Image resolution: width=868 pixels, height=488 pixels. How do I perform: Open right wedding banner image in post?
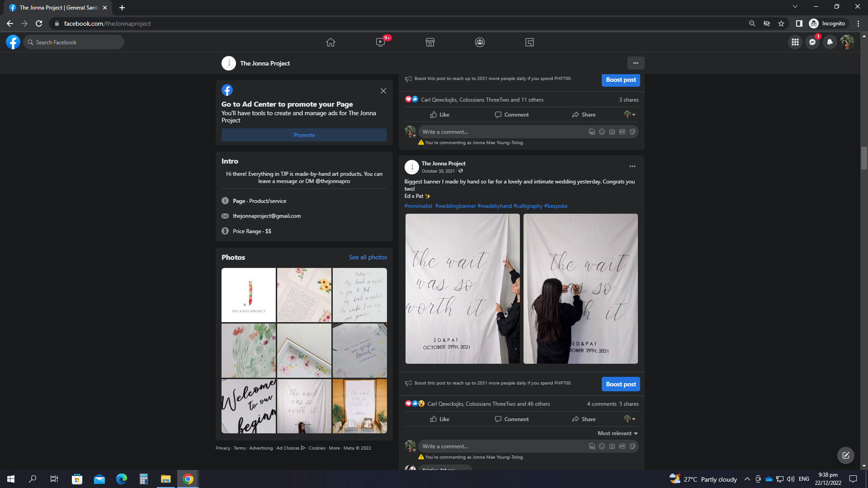pos(580,289)
